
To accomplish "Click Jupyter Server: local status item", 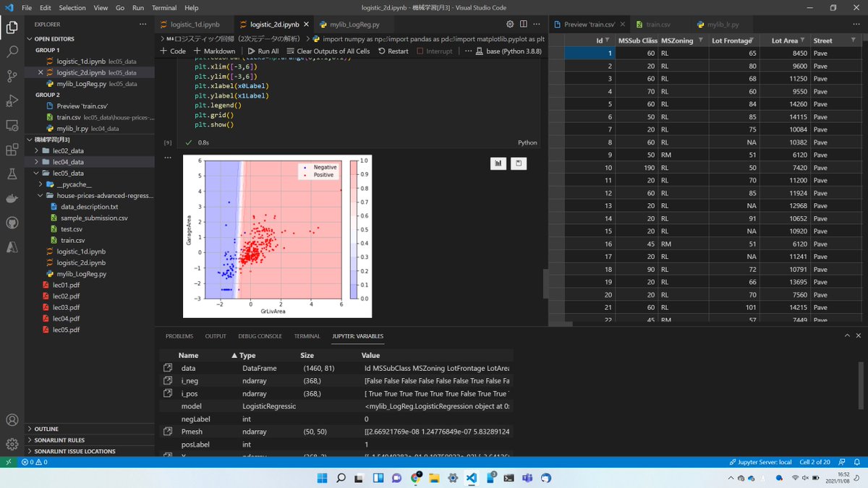I will [x=760, y=462].
